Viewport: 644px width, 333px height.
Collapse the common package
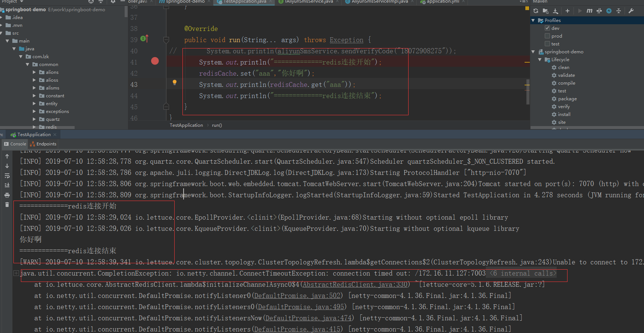click(27, 65)
